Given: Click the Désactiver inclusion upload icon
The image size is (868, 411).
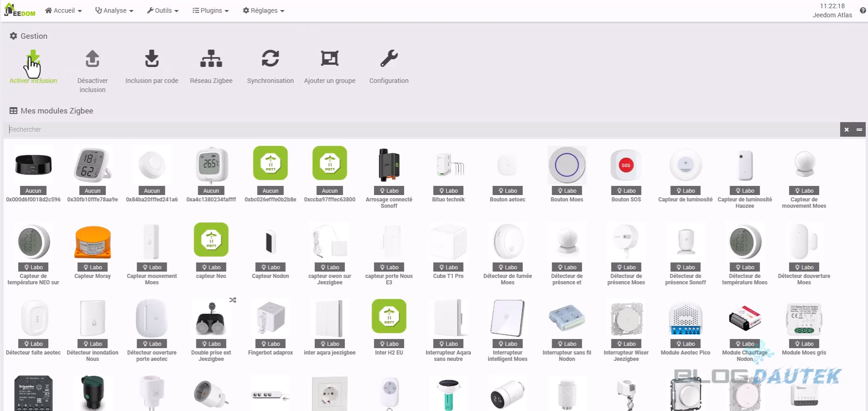Looking at the screenshot, I should point(92,59).
